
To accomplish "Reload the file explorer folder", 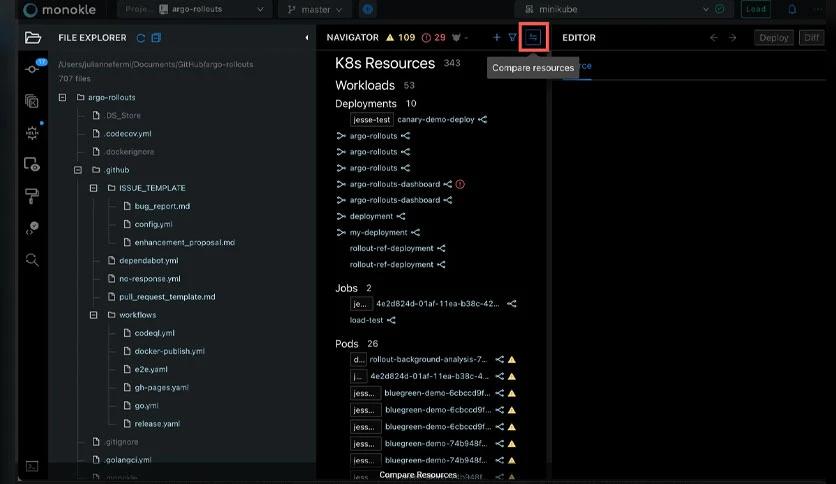I will tap(141, 38).
